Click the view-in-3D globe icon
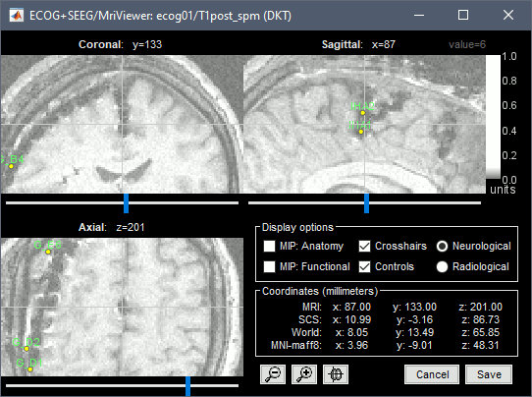This screenshot has height=397, width=532. pos(336,374)
